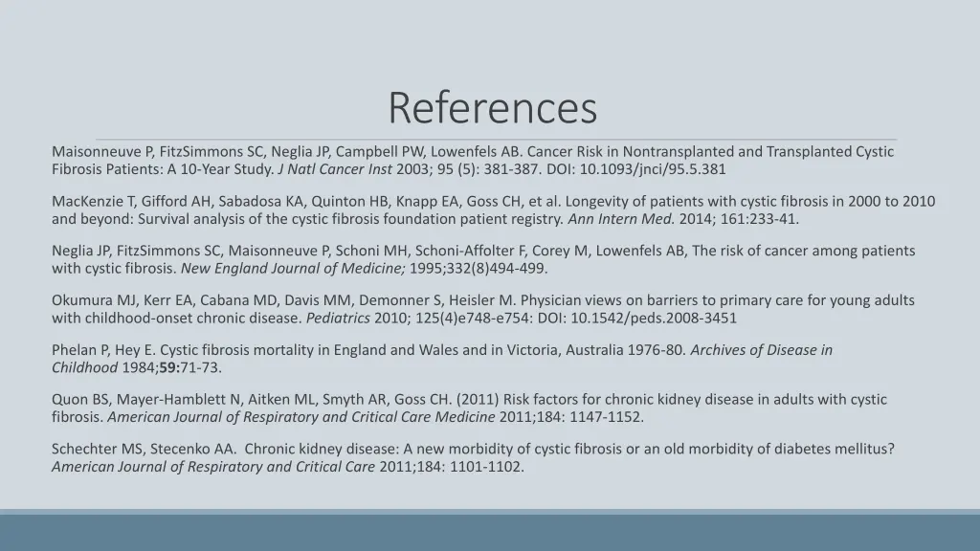This screenshot has width=980, height=551.
Task: Select the Quon BS chronic kidney disease reference
Action: 469,408
